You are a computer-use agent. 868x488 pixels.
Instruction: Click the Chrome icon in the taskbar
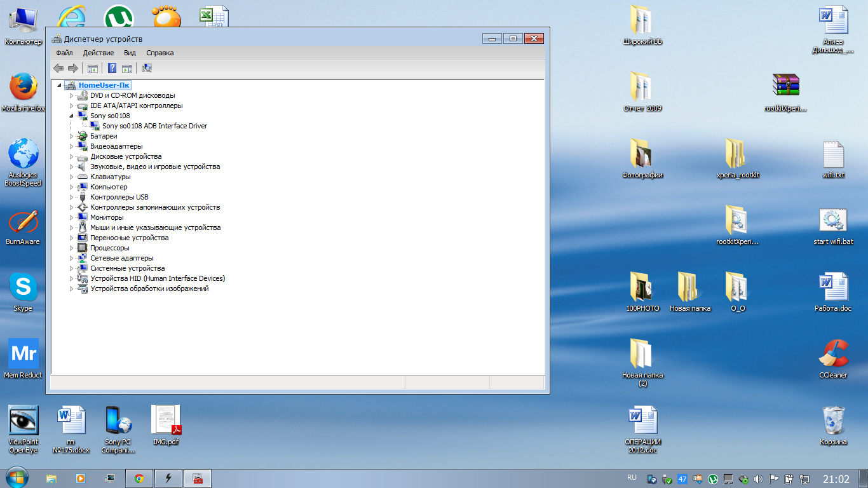coord(139,478)
